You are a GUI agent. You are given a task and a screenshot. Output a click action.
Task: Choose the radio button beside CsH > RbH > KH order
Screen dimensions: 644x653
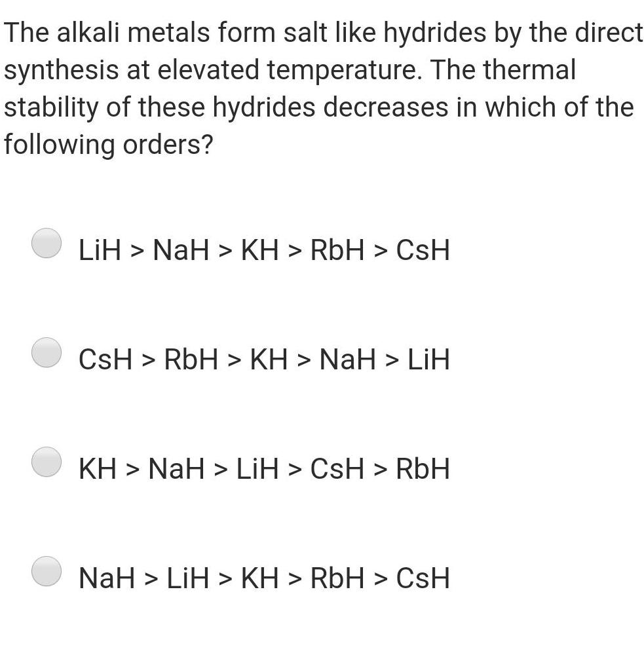[x=47, y=353]
